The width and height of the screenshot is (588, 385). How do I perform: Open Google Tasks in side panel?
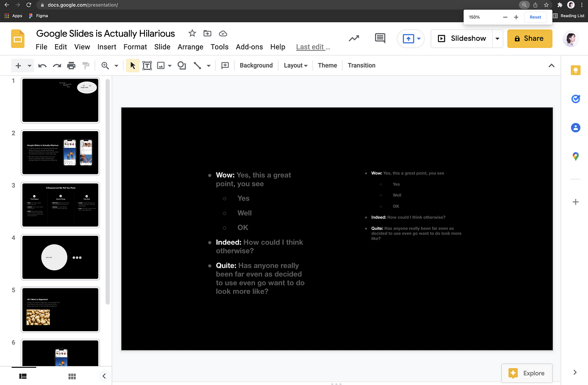576,99
